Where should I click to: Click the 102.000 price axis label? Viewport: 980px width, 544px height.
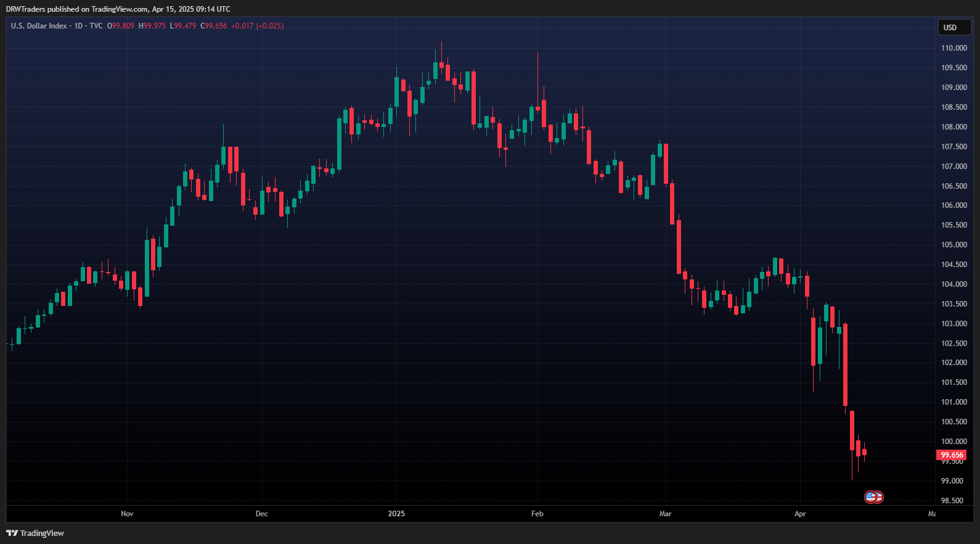pyautogui.click(x=953, y=363)
